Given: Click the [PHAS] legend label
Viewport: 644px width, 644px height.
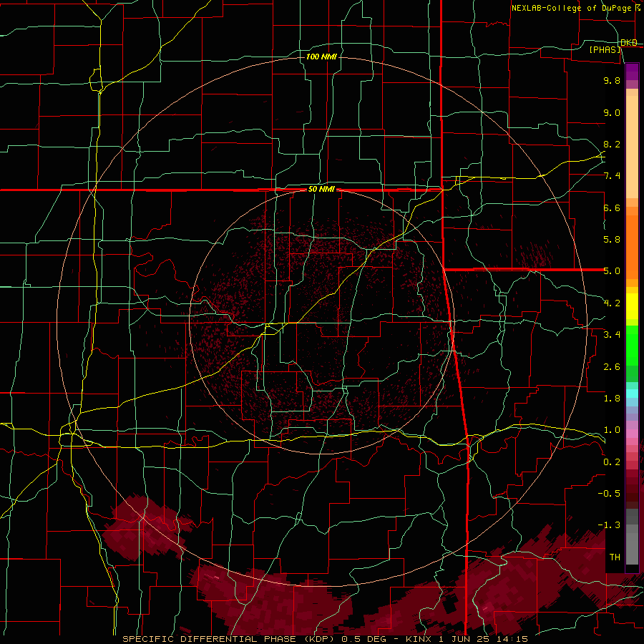Looking at the screenshot, I should point(605,49).
